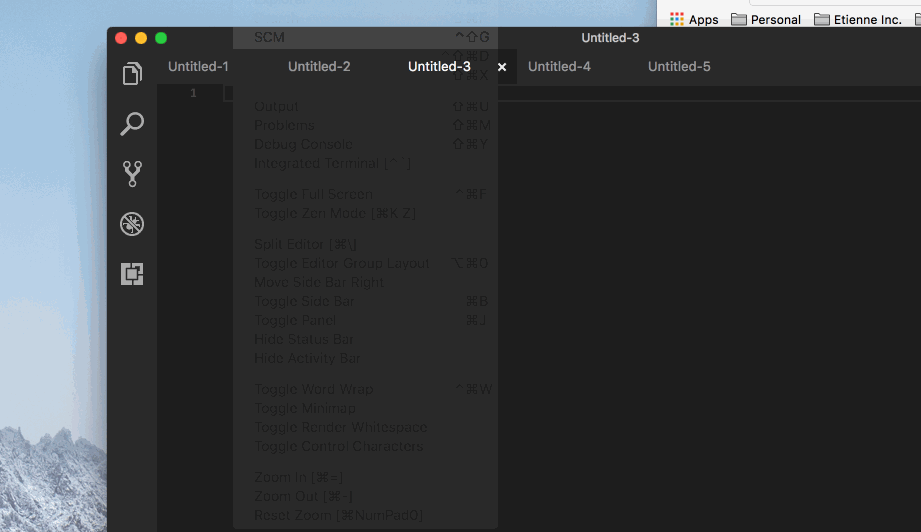
Task: Switch to the Untitled-5 tab
Action: pos(679,66)
